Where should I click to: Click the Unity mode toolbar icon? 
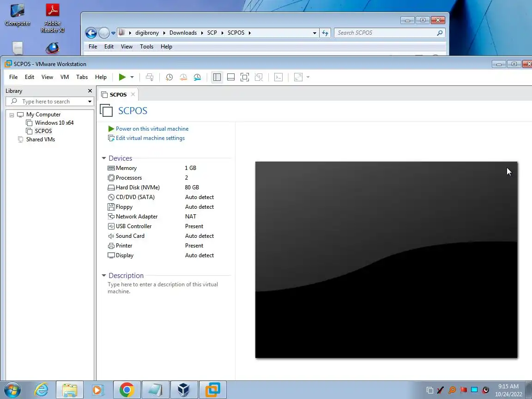click(259, 78)
